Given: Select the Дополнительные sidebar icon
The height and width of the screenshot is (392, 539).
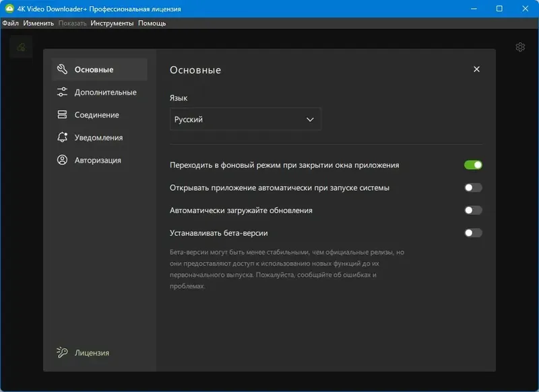Looking at the screenshot, I should [x=62, y=92].
